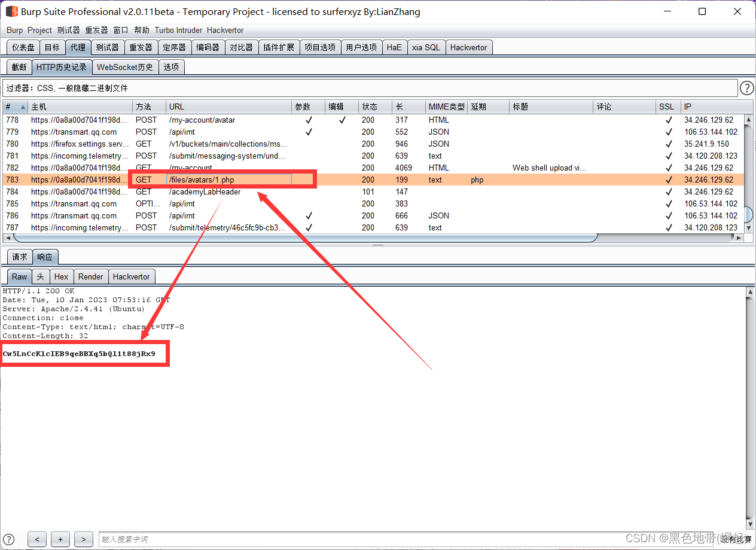Click the filter bar to edit filters

pyautogui.click(x=370, y=88)
